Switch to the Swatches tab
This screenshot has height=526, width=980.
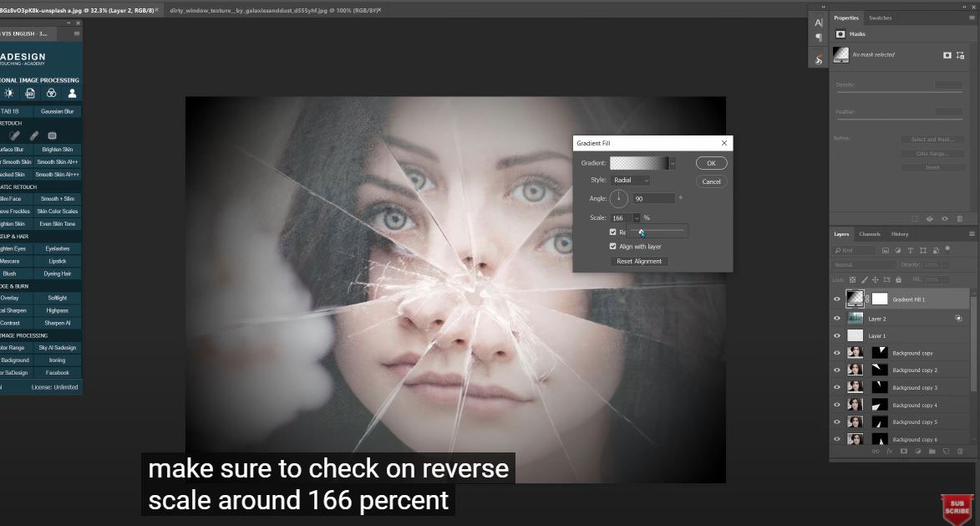(x=880, y=18)
